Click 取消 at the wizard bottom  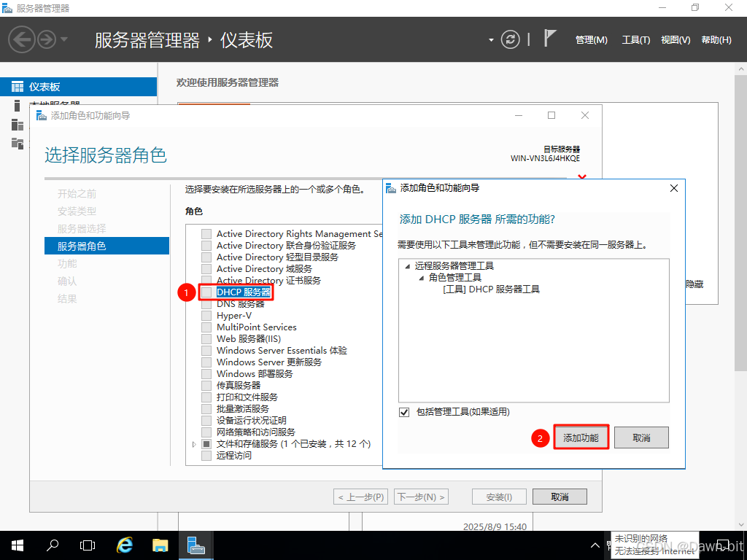(560, 497)
